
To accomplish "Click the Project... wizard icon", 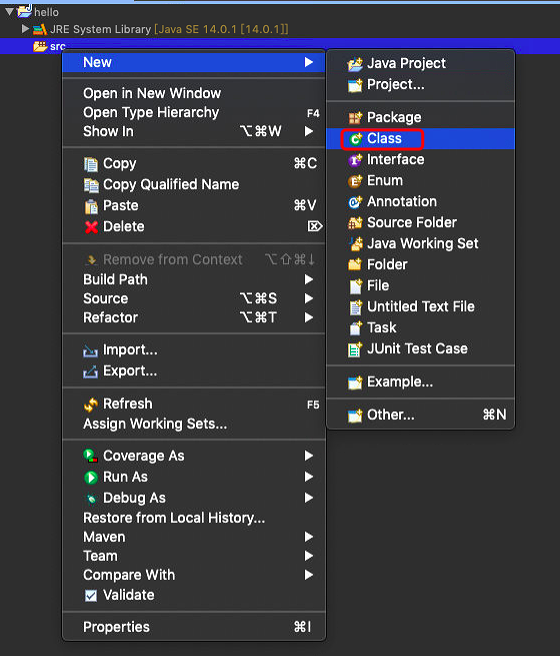I will (x=355, y=85).
